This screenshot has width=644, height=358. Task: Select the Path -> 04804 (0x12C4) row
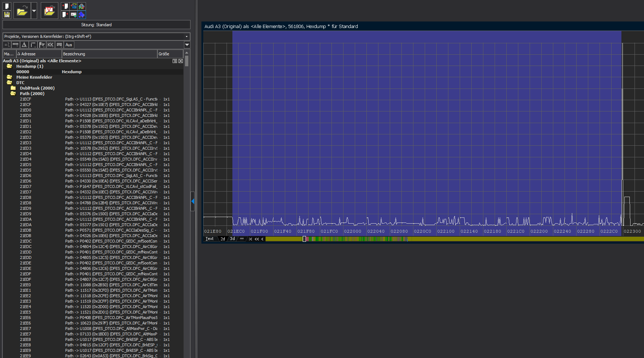click(x=93, y=247)
